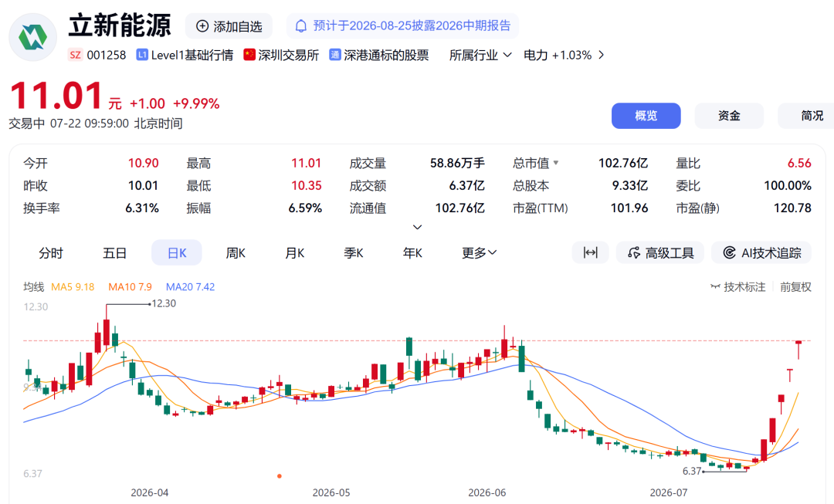Expand more quote details with chevron
Viewport: 834px width, 504px height.
[418, 227]
